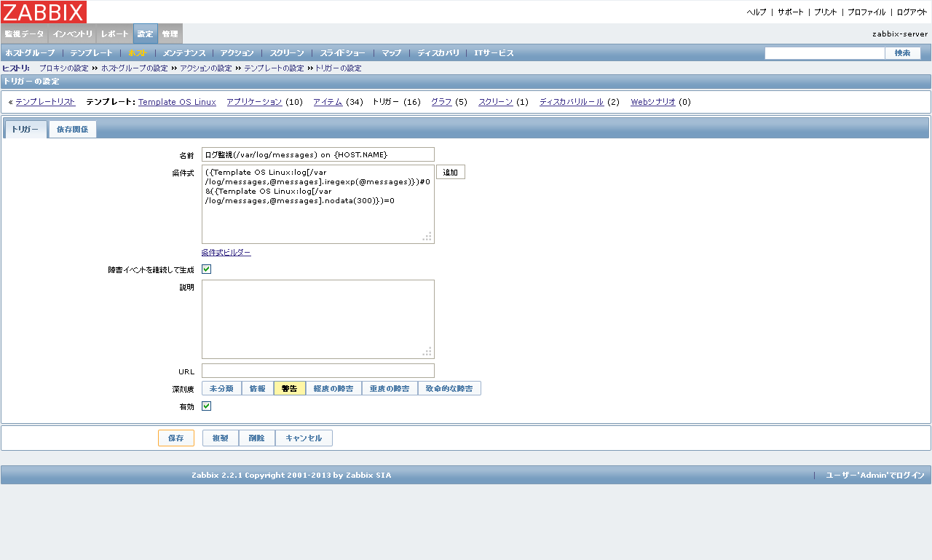Select the トリガー tab
932x560 pixels.
coord(25,129)
